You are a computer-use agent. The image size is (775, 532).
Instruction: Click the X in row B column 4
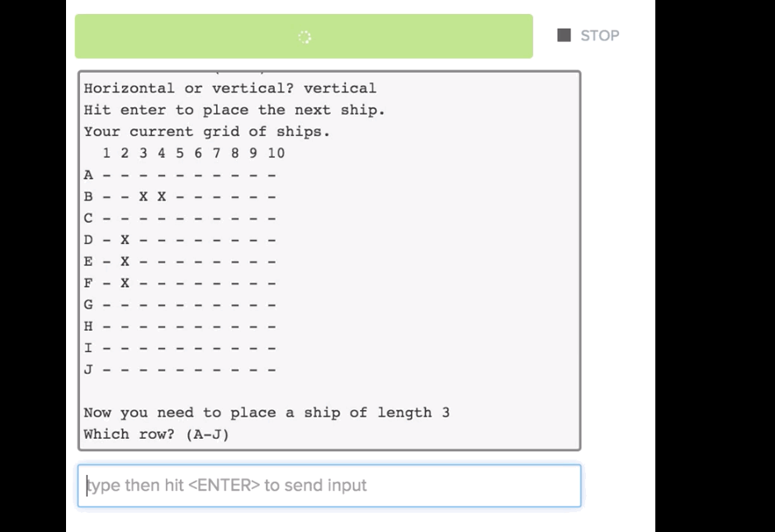pos(162,196)
